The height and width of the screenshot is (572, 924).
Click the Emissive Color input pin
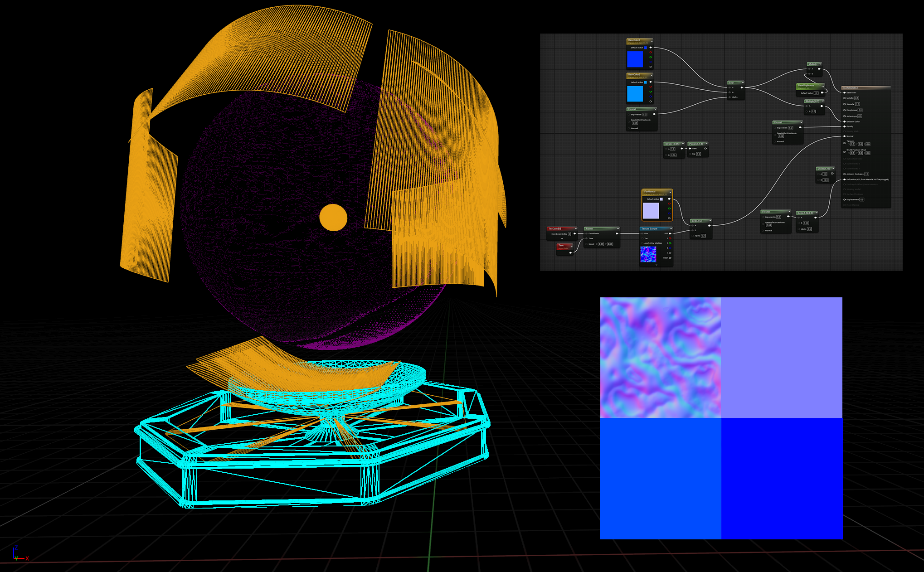(x=844, y=121)
